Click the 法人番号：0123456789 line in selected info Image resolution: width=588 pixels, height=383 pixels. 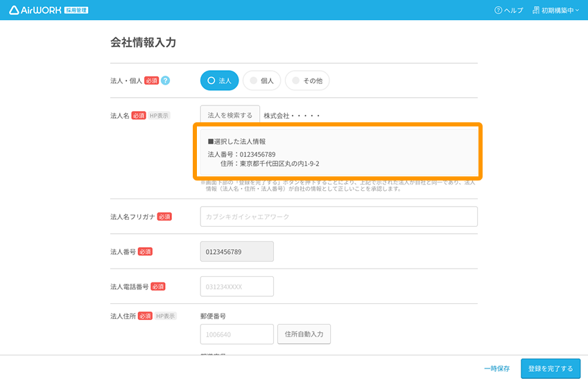point(241,154)
